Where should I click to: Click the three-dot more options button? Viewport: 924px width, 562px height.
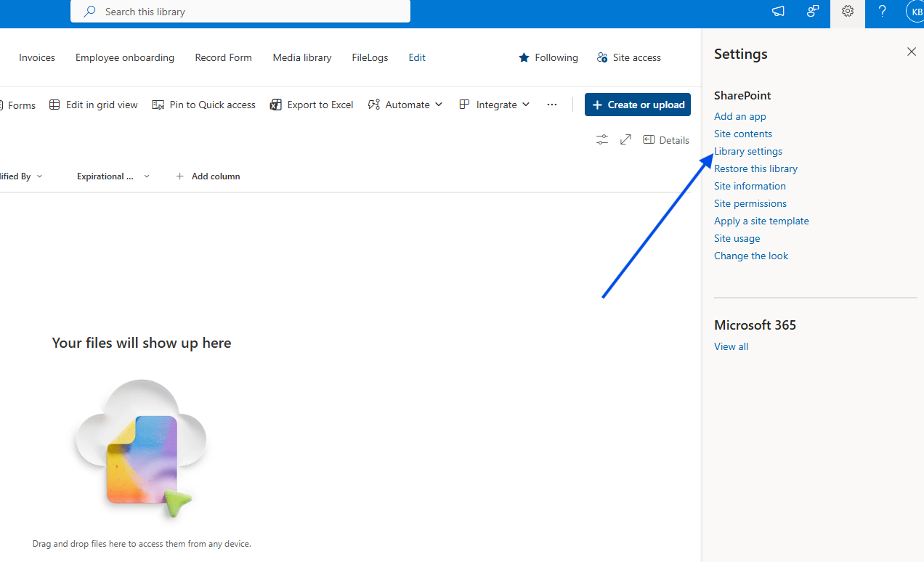point(552,105)
